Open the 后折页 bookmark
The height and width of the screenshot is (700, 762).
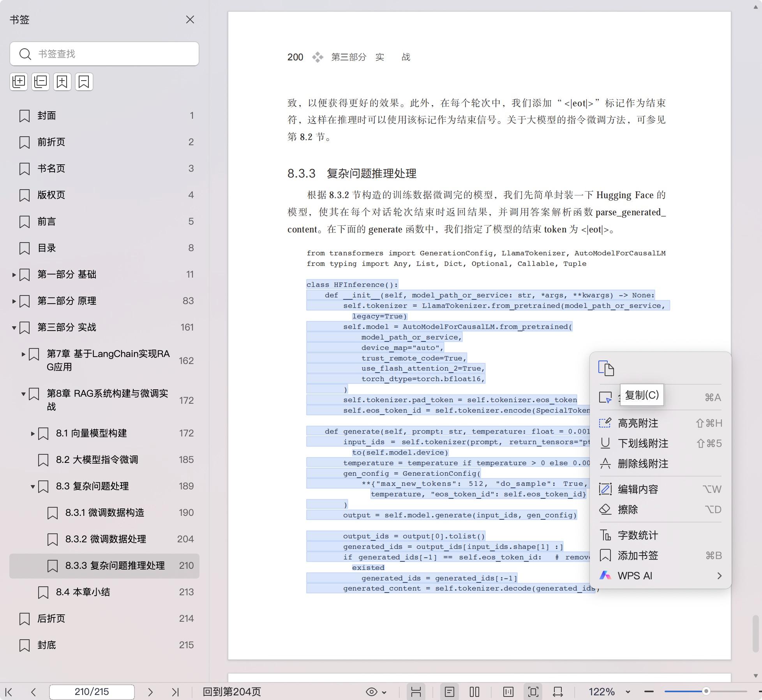tap(104, 619)
